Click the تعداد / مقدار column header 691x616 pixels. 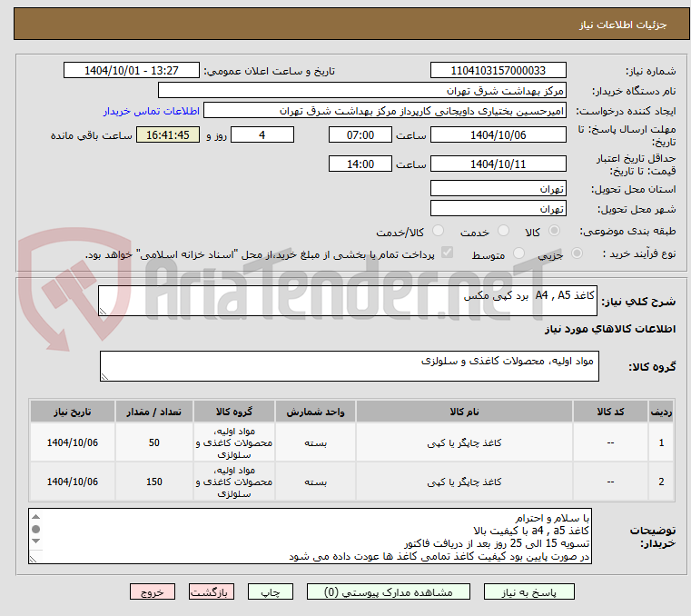(x=153, y=412)
